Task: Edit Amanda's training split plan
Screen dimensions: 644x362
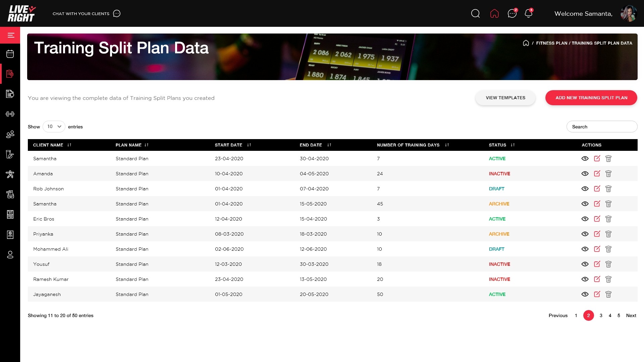Action: (x=597, y=174)
